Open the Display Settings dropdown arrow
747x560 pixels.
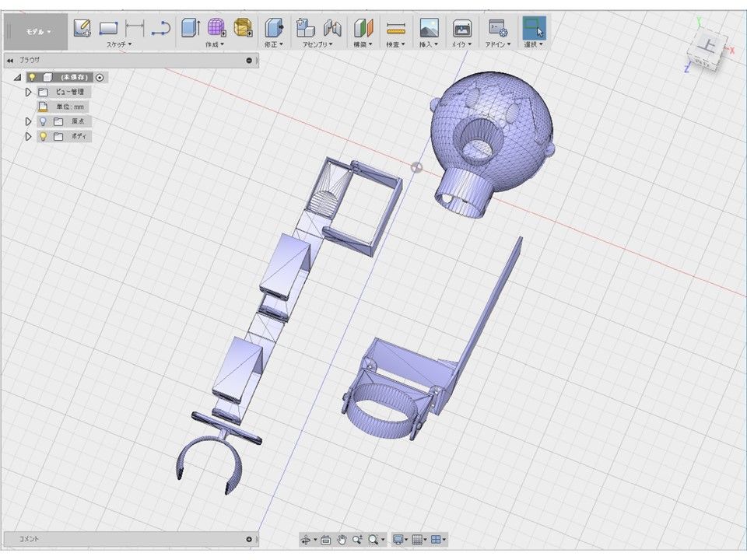406,540
